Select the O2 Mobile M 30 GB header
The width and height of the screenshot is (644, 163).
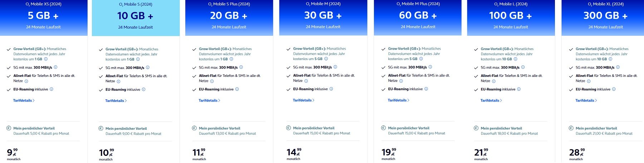coord(323,18)
